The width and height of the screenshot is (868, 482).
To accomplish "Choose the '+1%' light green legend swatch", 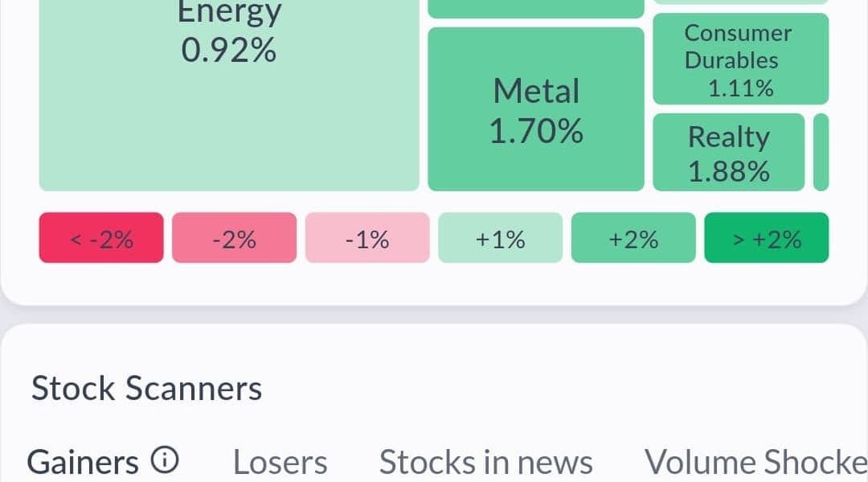I will tap(500, 238).
